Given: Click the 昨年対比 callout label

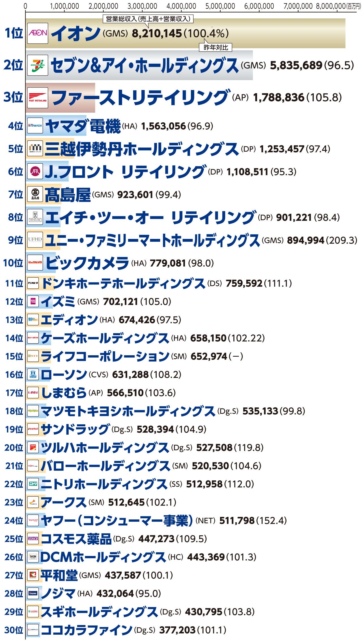Looking at the screenshot, I should (216, 48).
